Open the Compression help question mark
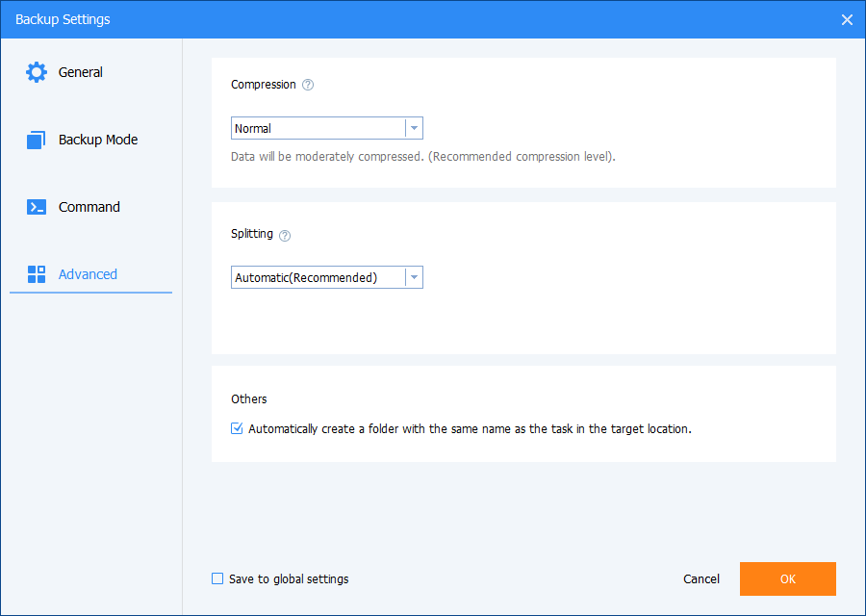The image size is (866, 616). (308, 85)
